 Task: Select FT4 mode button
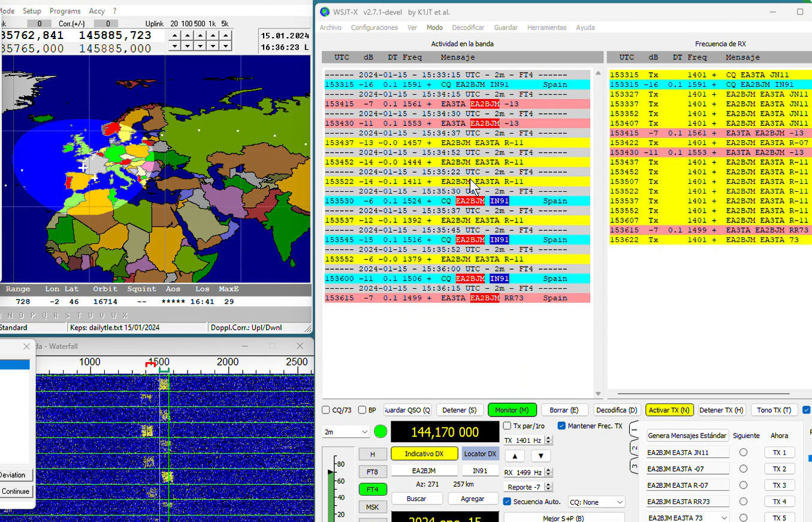coord(372,489)
